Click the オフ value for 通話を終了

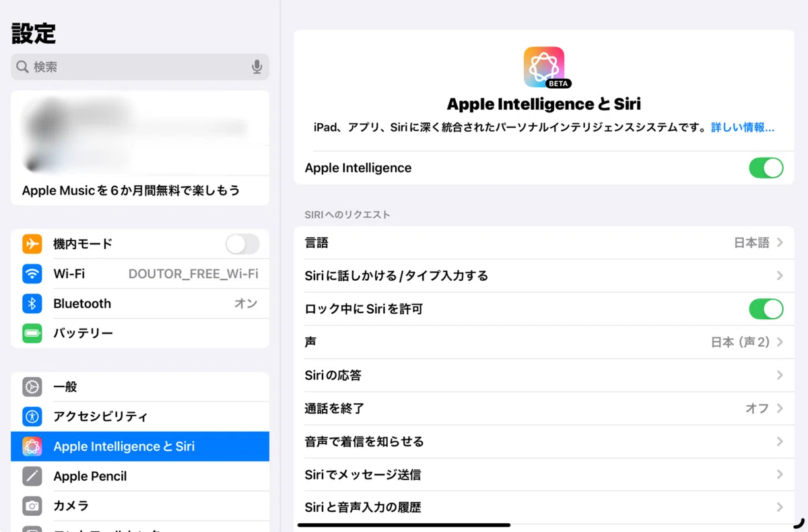click(x=757, y=408)
